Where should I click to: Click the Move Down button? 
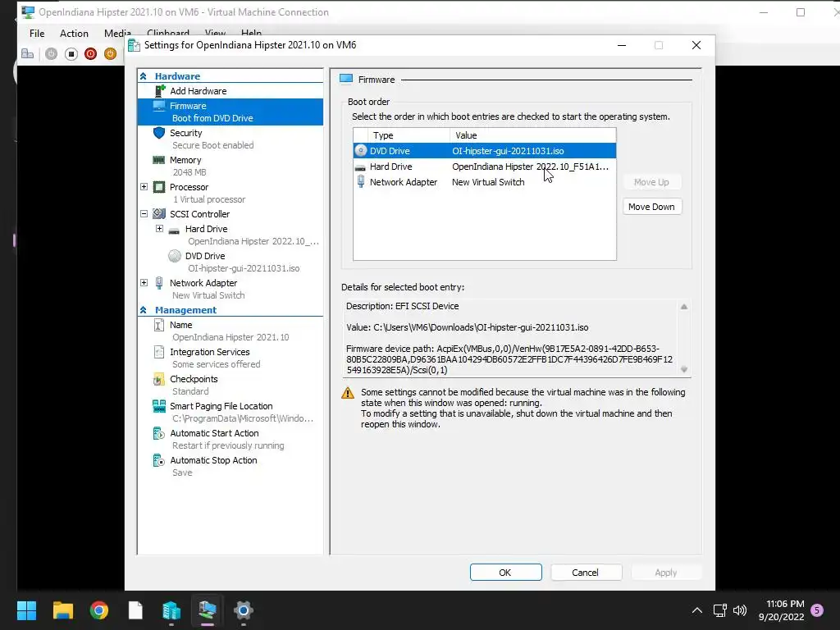652,207
